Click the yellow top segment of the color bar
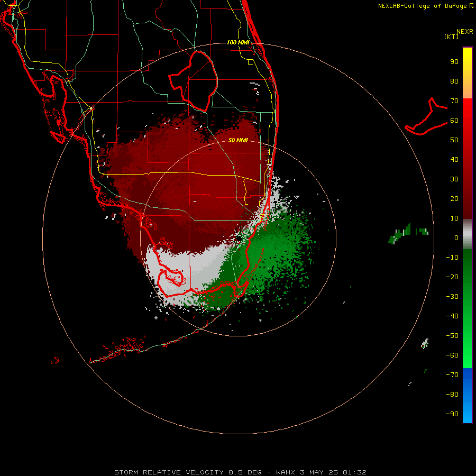476x476 pixels. [467, 73]
